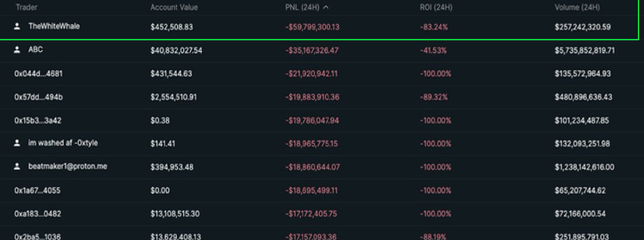Click ROI -100.00% in beatmaker1@proton.me row
The height and width of the screenshot is (240, 644).
coord(436,167)
